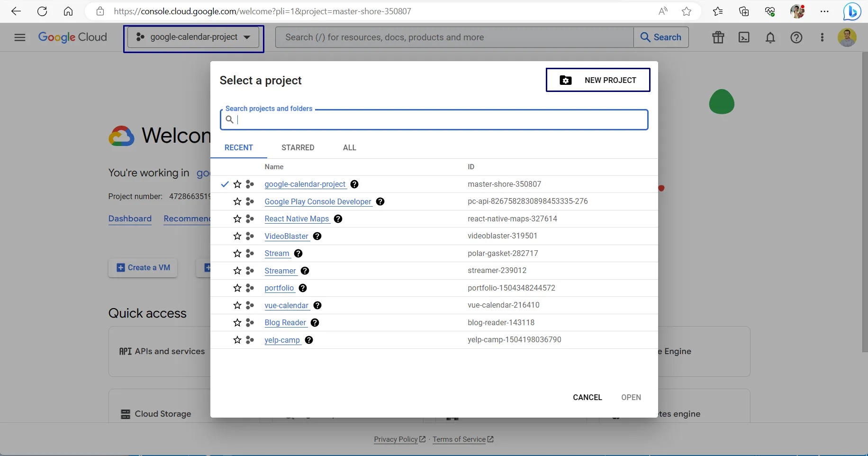Click the project type icon for VideoBlaster
Image resolution: width=868 pixels, height=456 pixels.
[x=250, y=236]
